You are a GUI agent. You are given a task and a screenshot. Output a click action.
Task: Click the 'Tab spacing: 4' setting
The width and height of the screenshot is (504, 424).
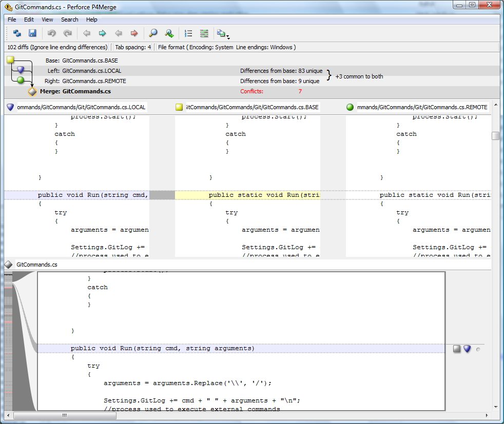coord(133,47)
